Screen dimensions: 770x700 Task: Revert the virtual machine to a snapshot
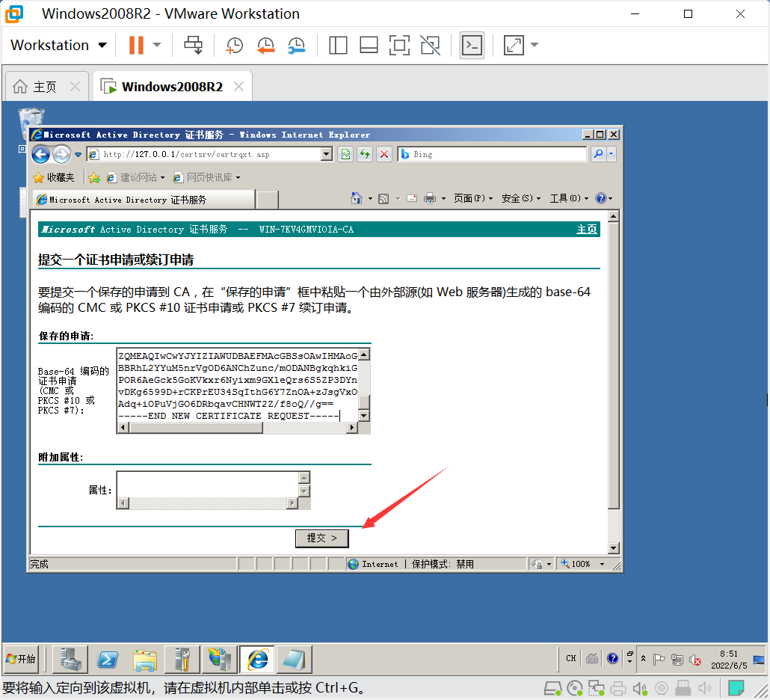(265, 45)
